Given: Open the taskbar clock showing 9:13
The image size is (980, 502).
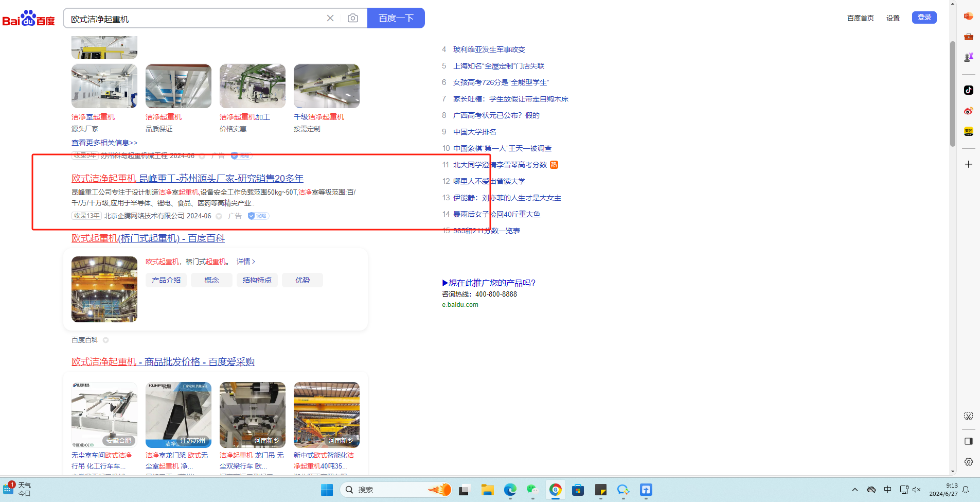Looking at the screenshot, I should (943, 490).
